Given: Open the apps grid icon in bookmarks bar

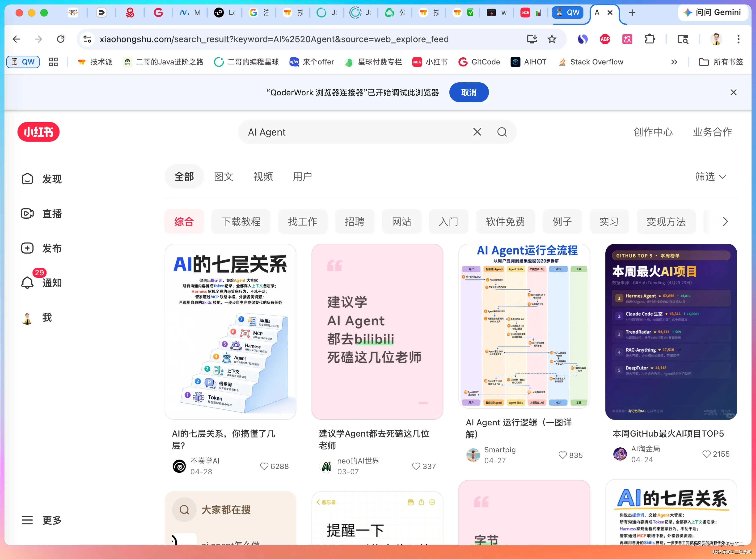Looking at the screenshot, I should tap(53, 62).
